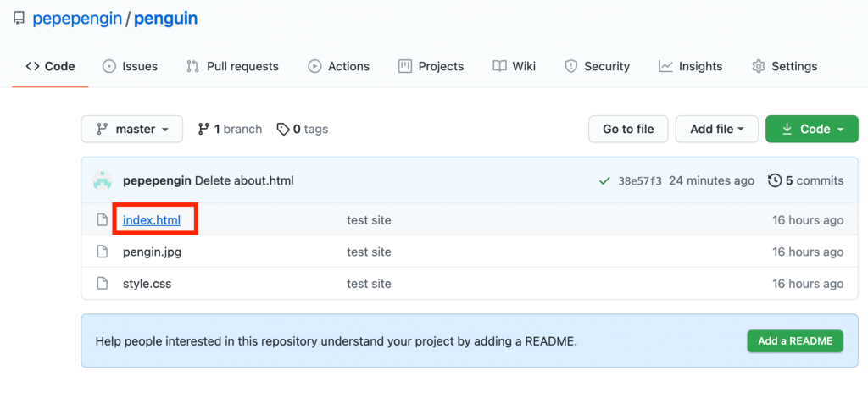Go to the Security tab
Screen dimensions: 868x415
(597, 66)
